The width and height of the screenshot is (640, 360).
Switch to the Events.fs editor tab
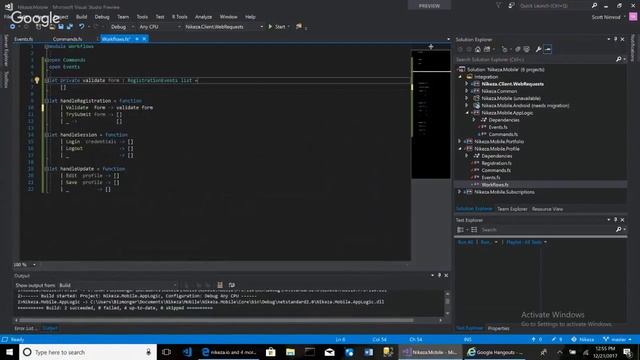(24, 39)
